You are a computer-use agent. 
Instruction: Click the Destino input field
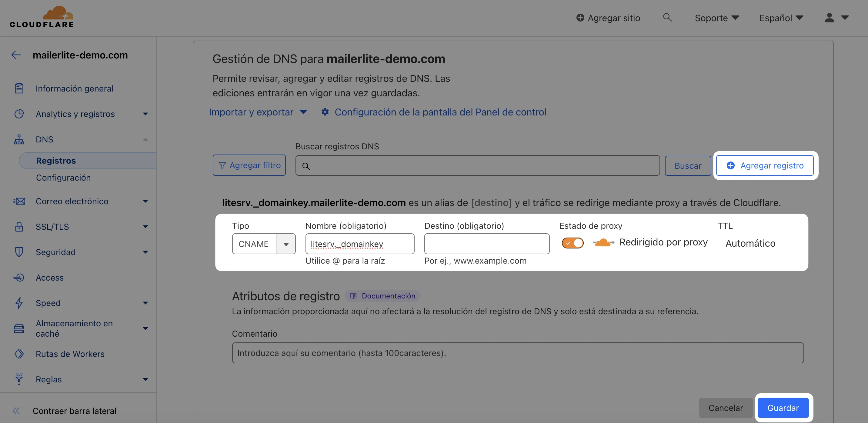coord(486,244)
